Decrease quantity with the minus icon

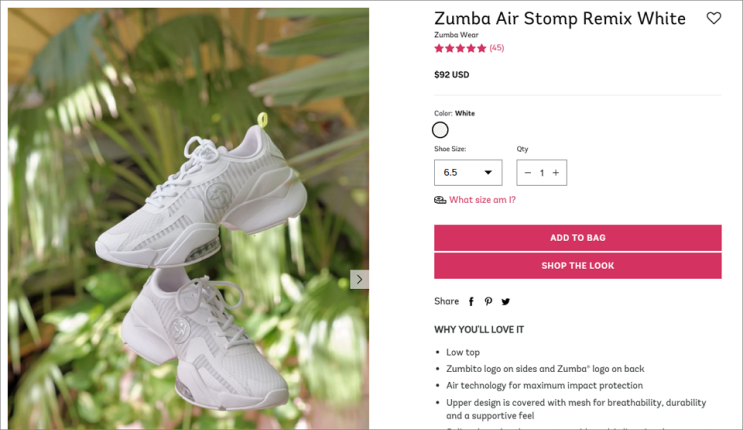pyautogui.click(x=528, y=173)
